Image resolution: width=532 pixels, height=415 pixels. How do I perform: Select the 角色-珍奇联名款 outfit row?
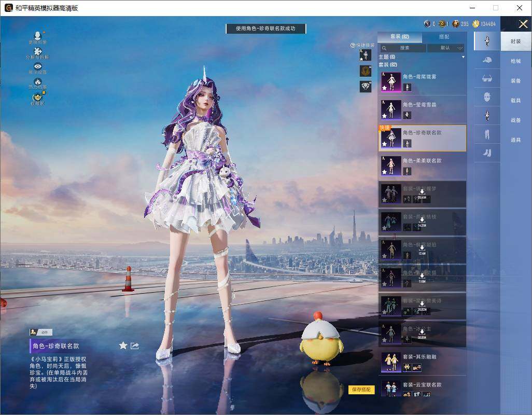point(423,138)
